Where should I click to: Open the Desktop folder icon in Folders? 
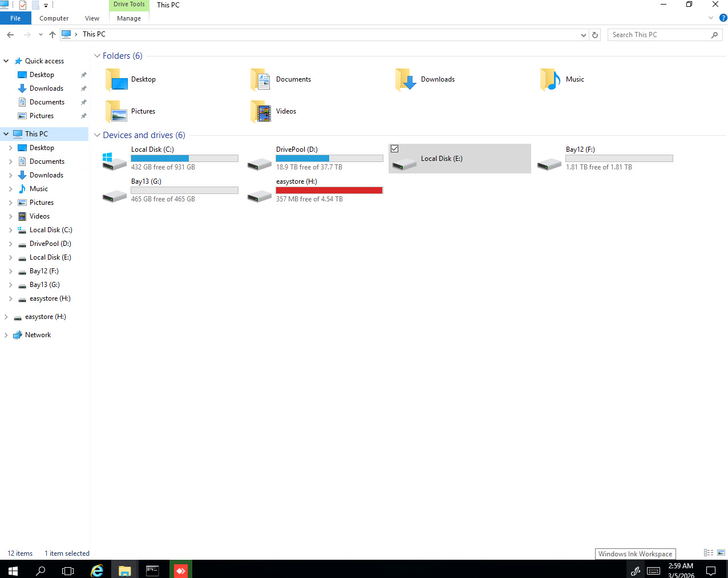pos(116,80)
